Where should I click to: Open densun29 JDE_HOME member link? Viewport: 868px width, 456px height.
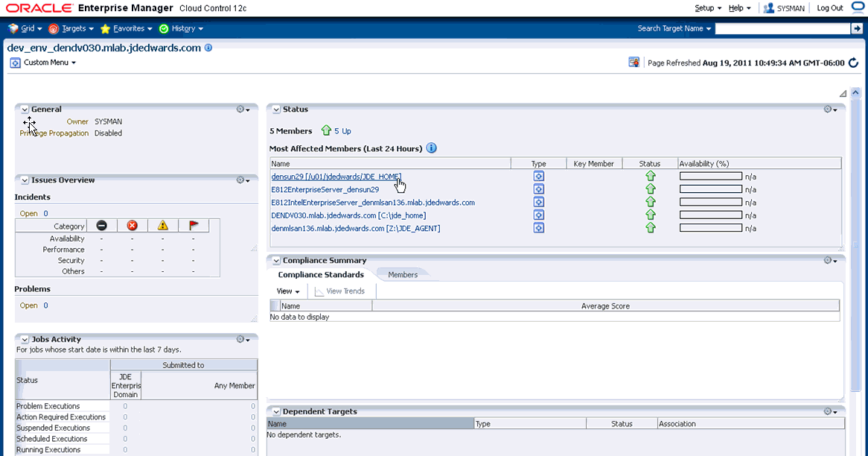coord(336,177)
